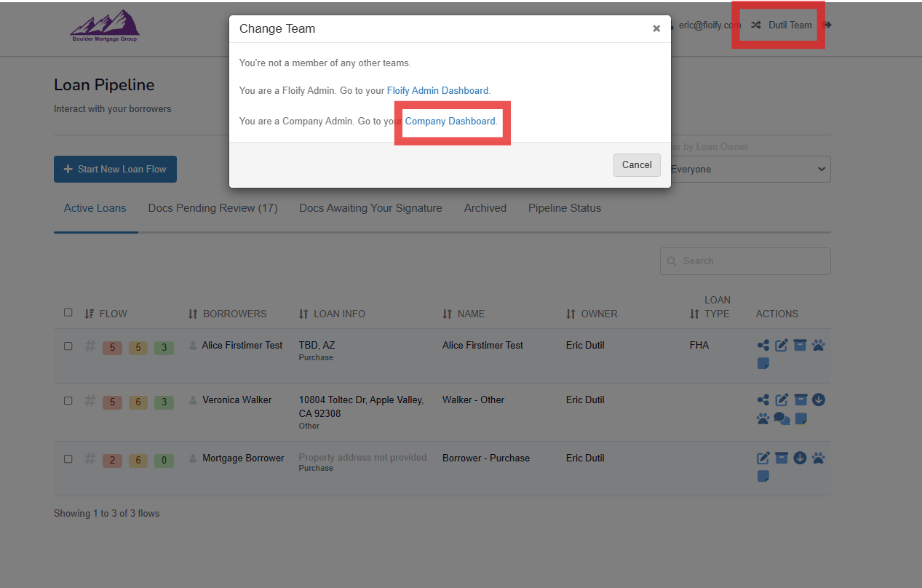This screenshot has width=922, height=588.
Task: Click paw icon in Alice Firstimer row
Action: 818,346
